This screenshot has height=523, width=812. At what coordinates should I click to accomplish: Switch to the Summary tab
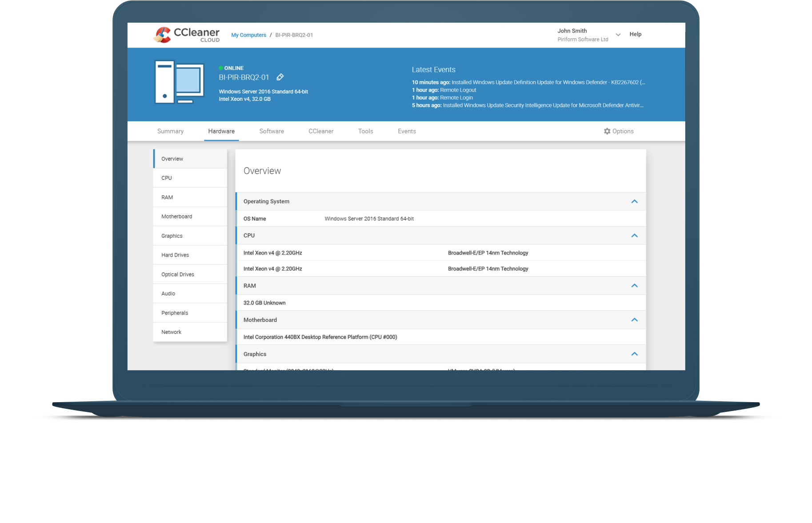pyautogui.click(x=170, y=131)
